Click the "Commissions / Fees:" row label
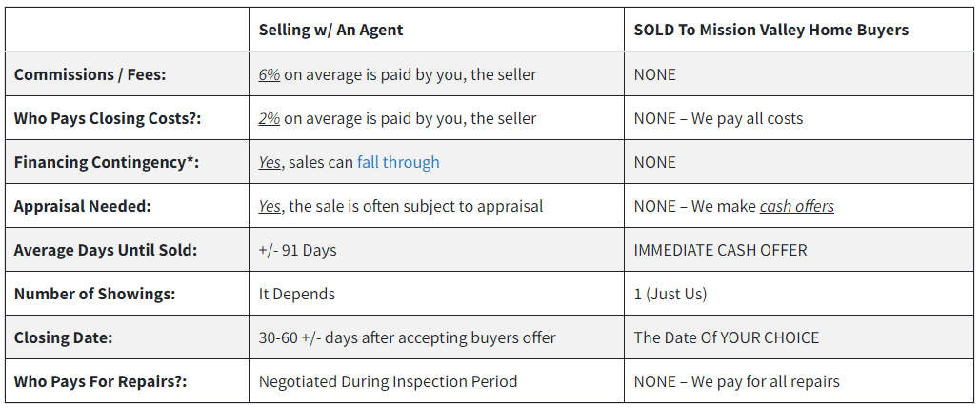 (90, 74)
